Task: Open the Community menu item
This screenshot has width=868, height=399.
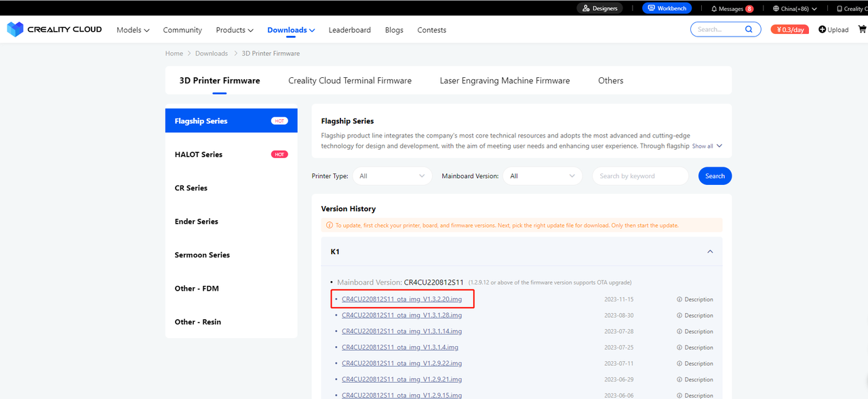Action: point(182,30)
